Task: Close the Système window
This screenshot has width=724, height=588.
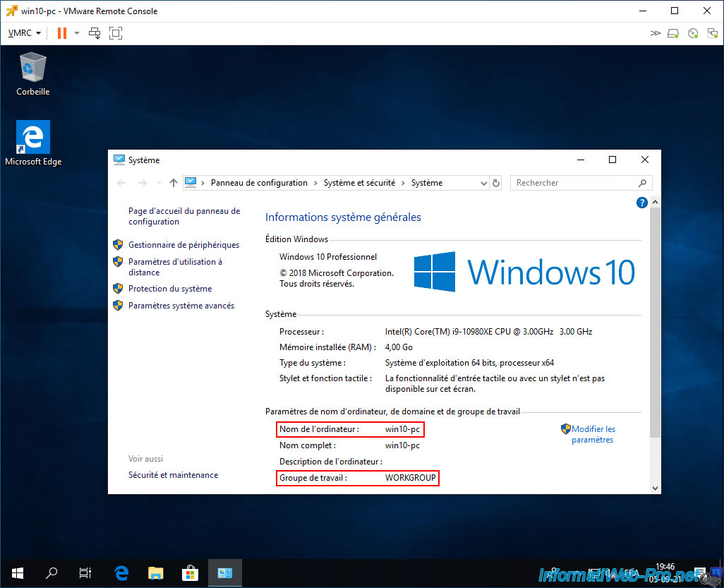Action: tap(645, 160)
